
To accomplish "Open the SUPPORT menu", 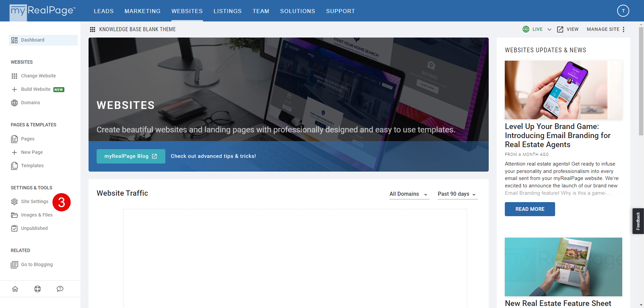I will (x=340, y=11).
